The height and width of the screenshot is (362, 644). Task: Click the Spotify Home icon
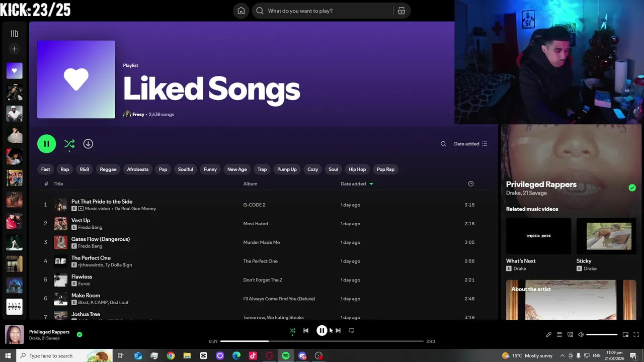coord(241,11)
